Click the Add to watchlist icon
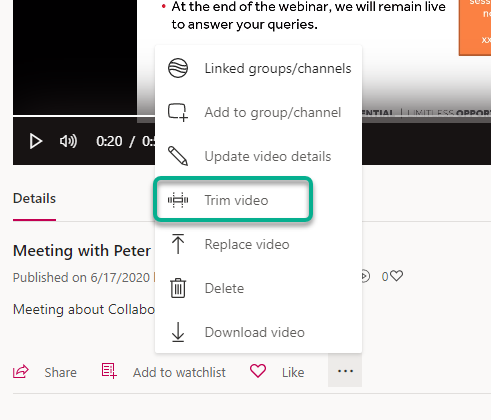 coord(109,371)
